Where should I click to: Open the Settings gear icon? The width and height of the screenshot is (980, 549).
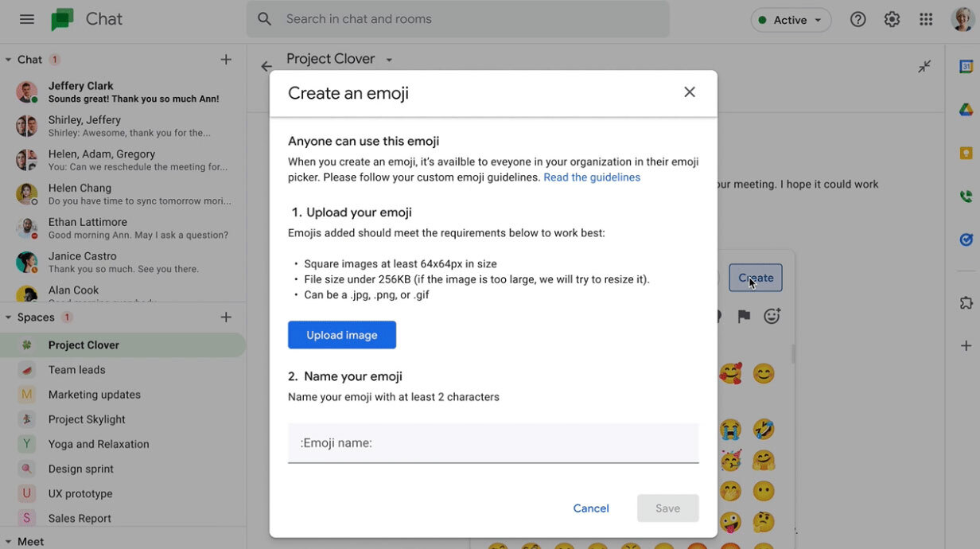point(892,20)
